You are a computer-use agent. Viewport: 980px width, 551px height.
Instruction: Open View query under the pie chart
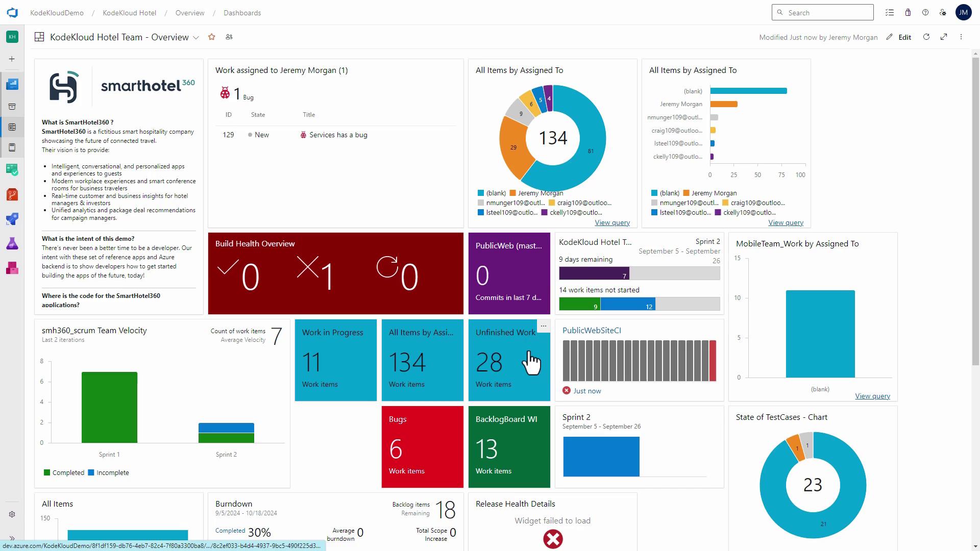(x=612, y=222)
